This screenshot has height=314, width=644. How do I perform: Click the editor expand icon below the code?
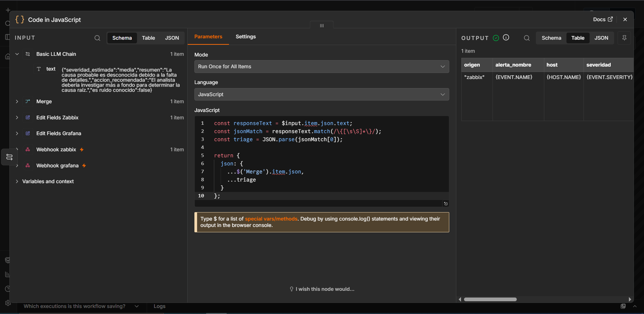[446, 204]
